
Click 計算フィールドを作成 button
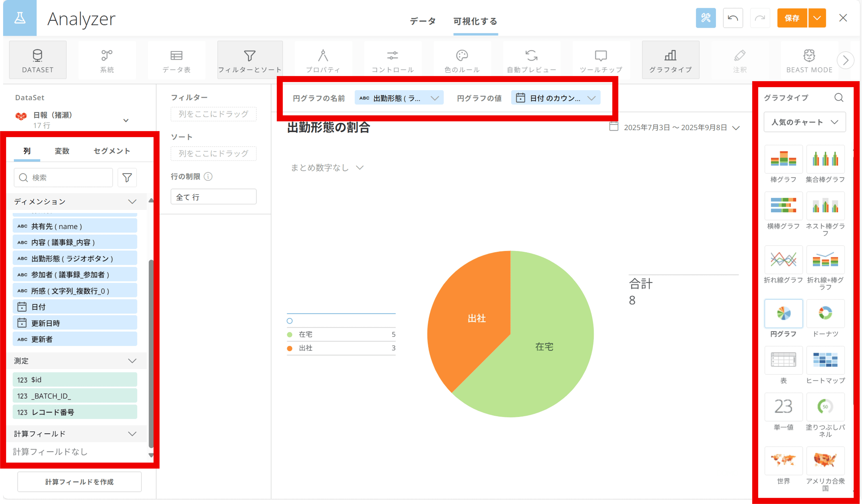[79, 481]
